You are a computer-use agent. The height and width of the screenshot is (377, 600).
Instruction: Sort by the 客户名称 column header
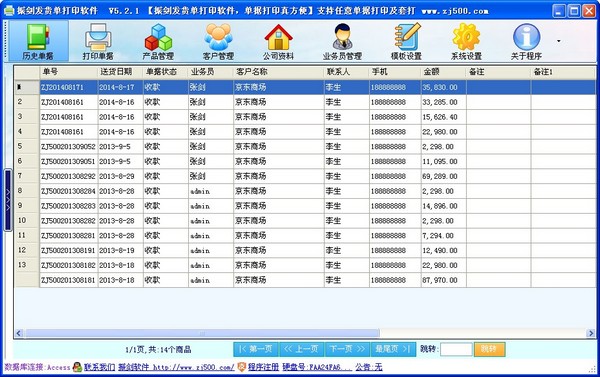point(279,72)
